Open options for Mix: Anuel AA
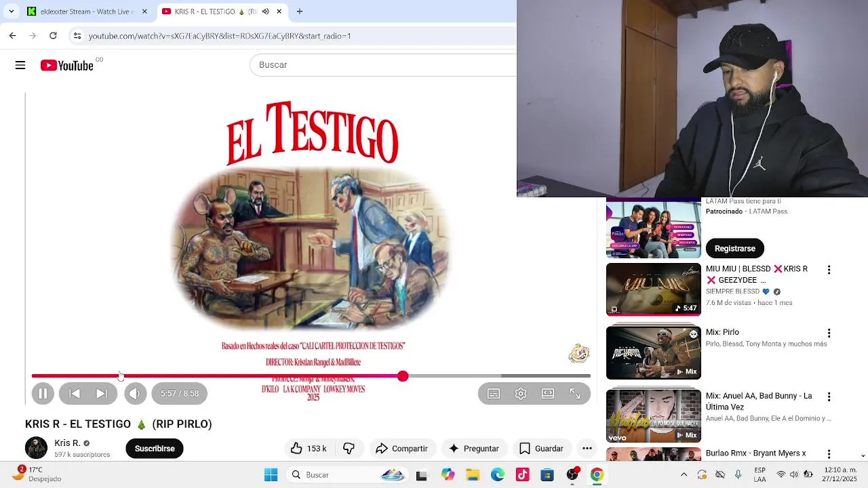This screenshot has width=868, height=488. pyautogui.click(x=829, y=397)
